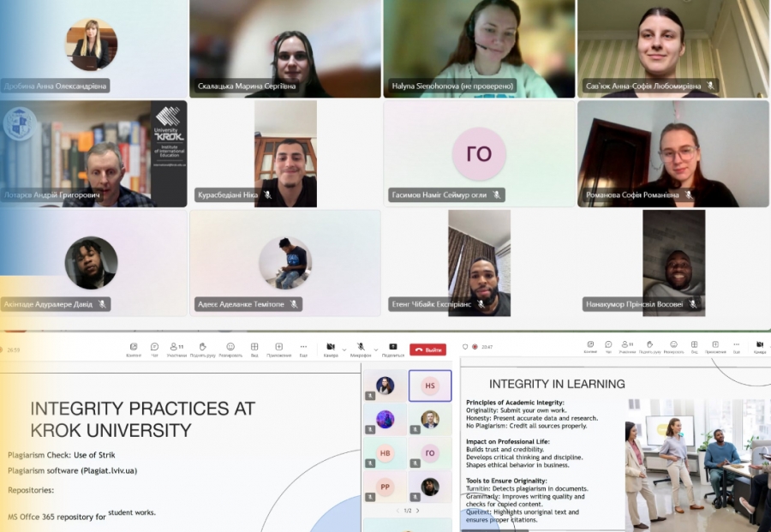Click text Plagiarism software (Plagiat.lviv.ua)
This screenshot has height=532, width=771.
pyautogui.click(x=72, y=470)
